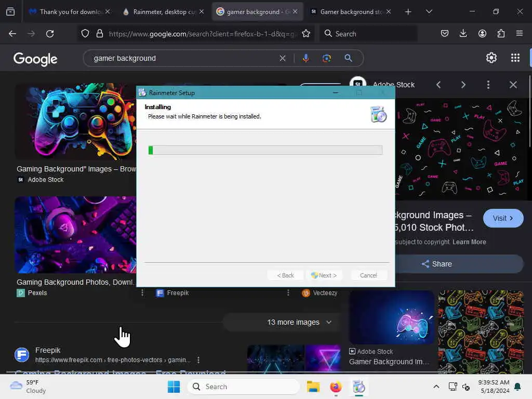Open the Firefox hamburger menu

(520, 33)
